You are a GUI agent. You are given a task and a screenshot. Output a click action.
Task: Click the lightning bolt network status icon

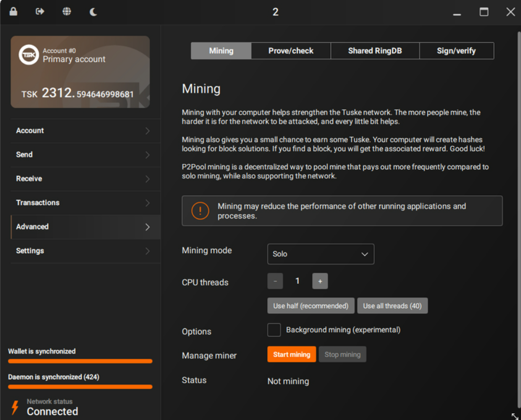15,407
